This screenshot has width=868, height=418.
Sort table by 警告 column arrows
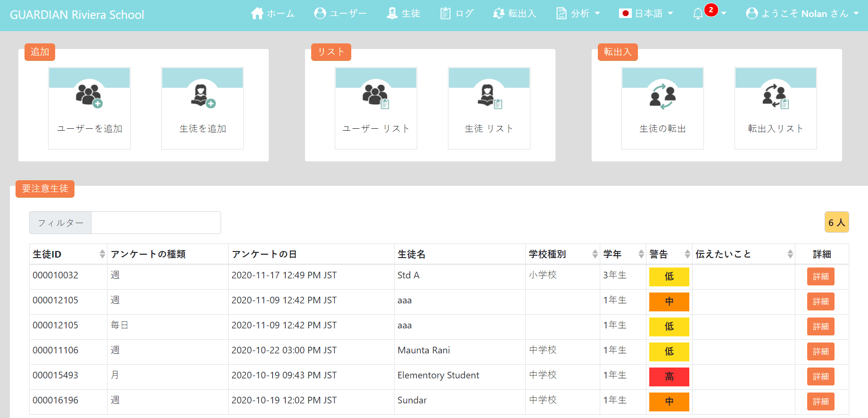[687, 254]
